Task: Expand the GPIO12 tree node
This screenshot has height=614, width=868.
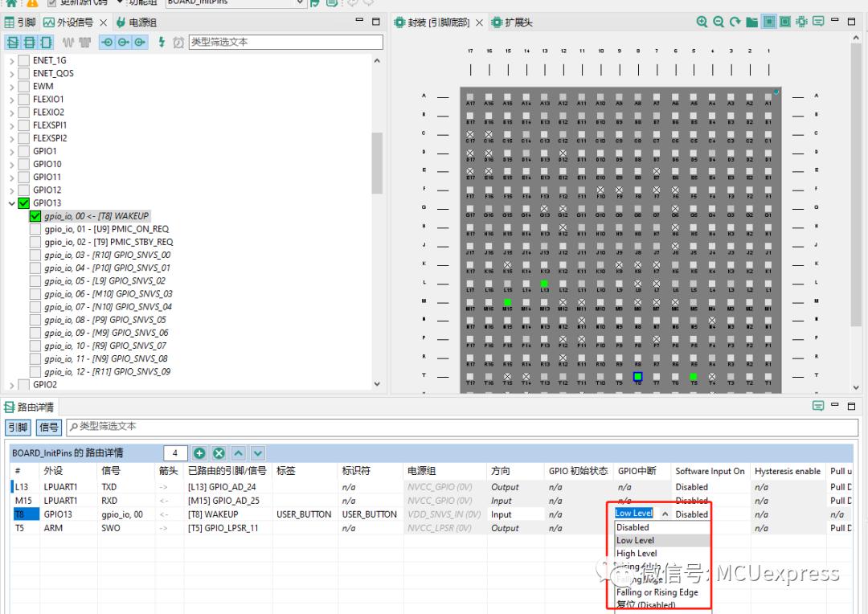Action: pyautogui.click(x=11, y=190)
